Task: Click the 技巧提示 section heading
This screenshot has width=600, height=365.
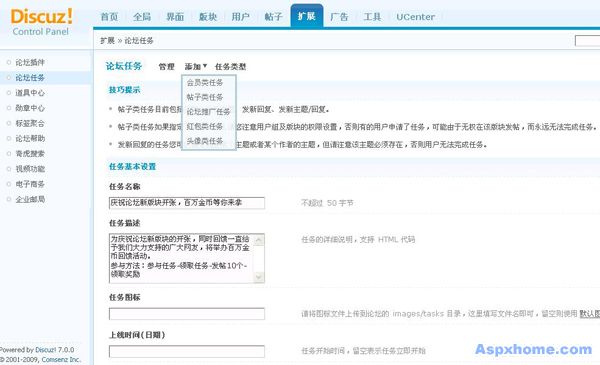Action: click(124, 90)
